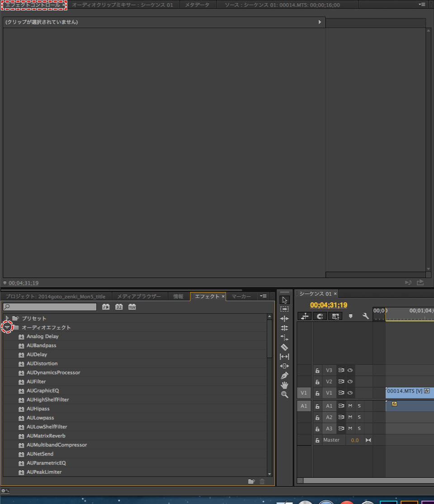Filter effects by 32-bit color icon
The image size is (434, 504).
[119, 306]
